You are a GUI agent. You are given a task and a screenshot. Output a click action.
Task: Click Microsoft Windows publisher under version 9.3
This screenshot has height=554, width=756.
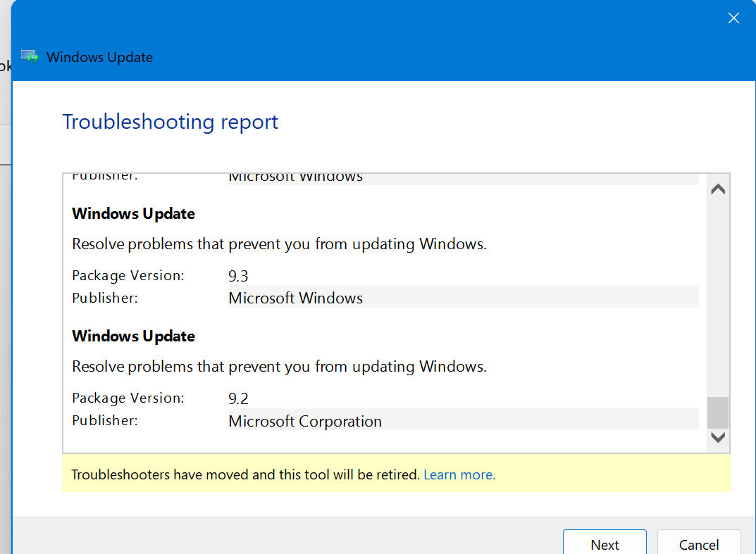point(464,298)
